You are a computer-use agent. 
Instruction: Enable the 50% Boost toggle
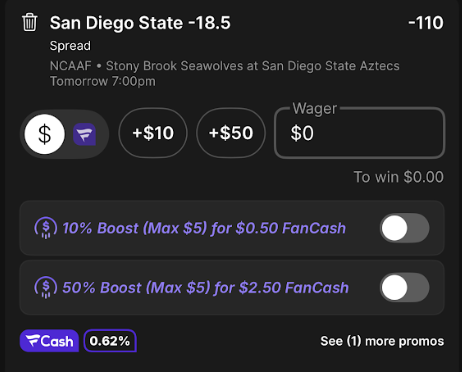(x=405, y=287)
